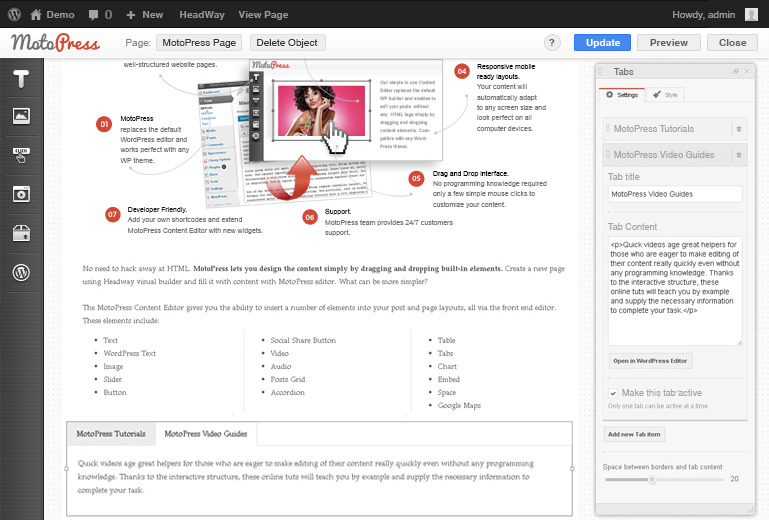Image resolution: width=769 pixels, height=520 pixels.
Task: Click the Open in WordPress Editor button
Action: (x=650, y=361)
